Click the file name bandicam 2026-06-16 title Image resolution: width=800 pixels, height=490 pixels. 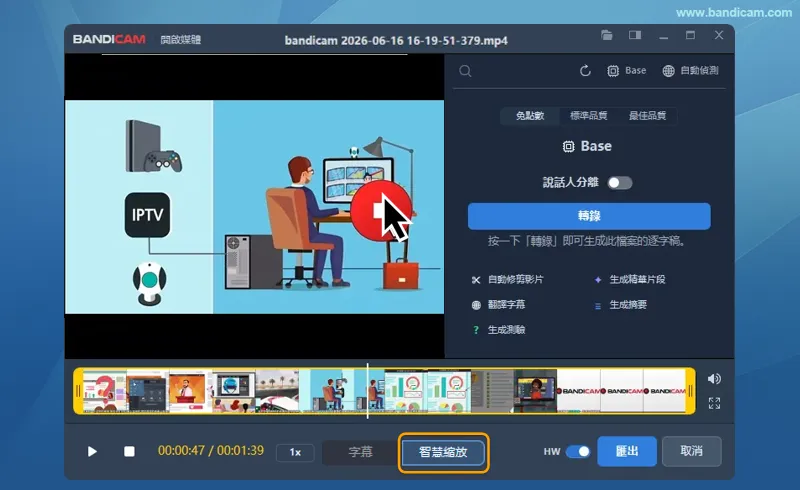pos(396,40)
